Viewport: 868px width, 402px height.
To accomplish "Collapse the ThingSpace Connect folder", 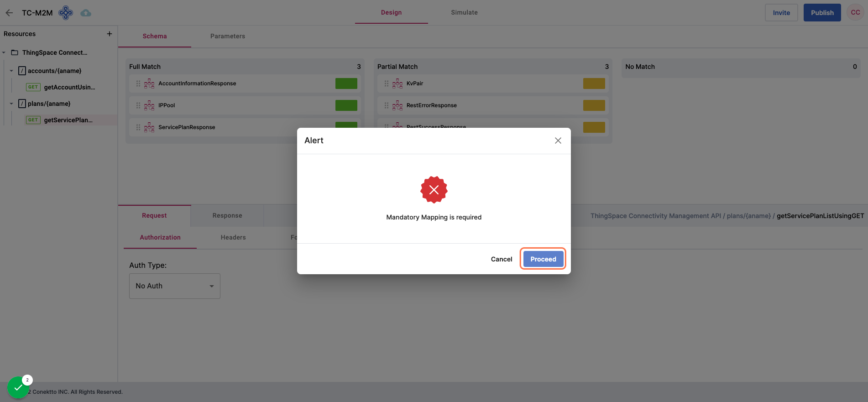I will click(x=4, y=53).
